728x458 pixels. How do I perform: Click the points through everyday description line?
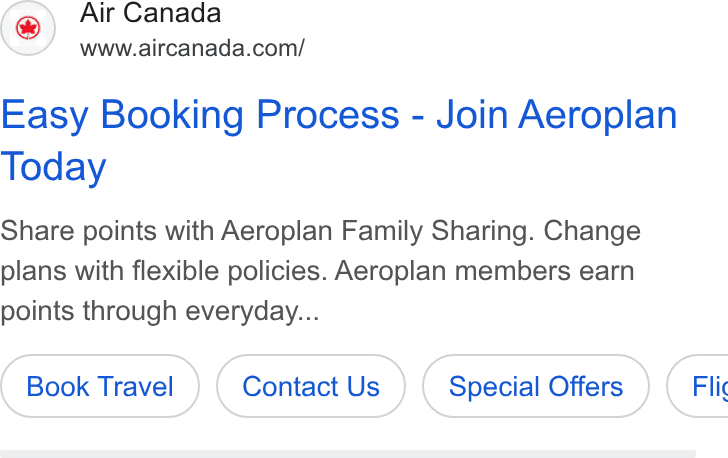[160, 311]
